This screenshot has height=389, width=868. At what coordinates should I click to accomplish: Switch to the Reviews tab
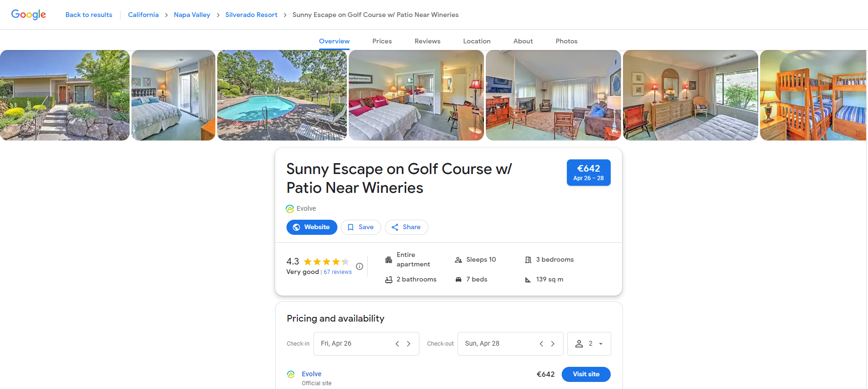click(x=427, y=41)
